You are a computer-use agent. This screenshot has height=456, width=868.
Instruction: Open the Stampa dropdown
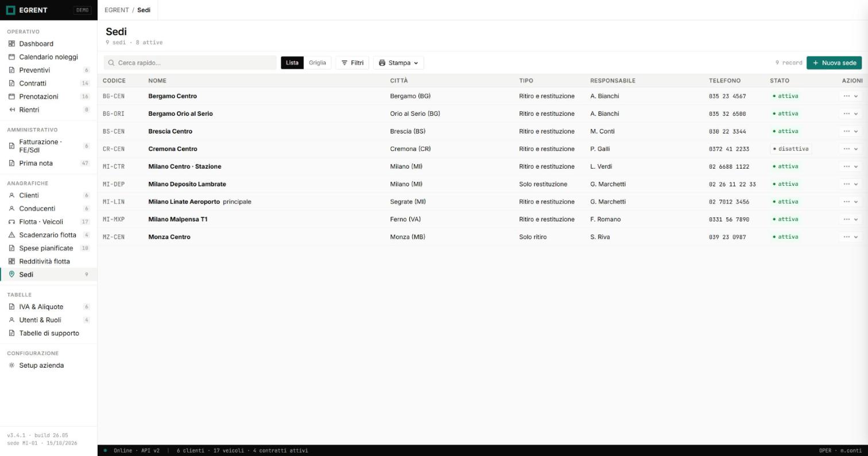point(398,63)
